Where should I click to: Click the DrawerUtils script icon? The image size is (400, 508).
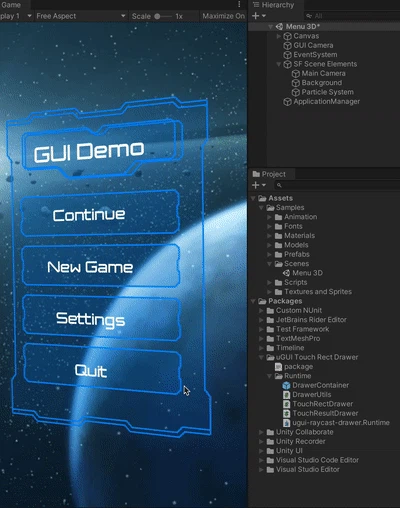[286, 395]
